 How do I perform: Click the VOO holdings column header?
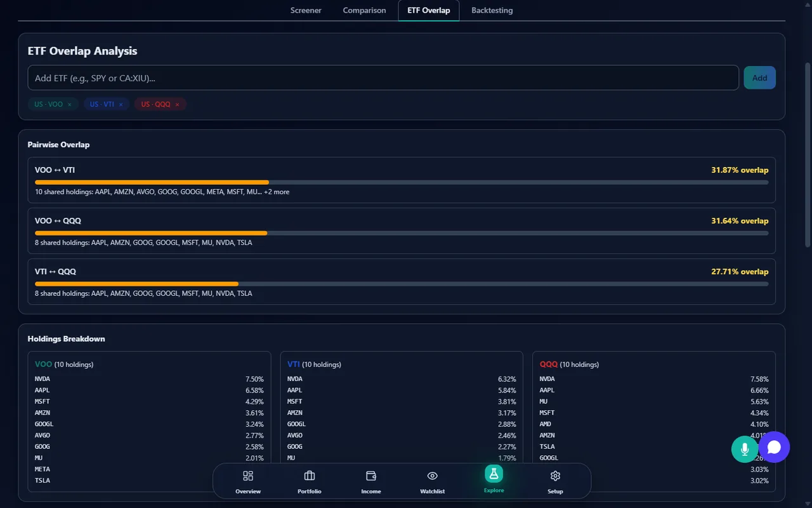[x=64, y=364]
